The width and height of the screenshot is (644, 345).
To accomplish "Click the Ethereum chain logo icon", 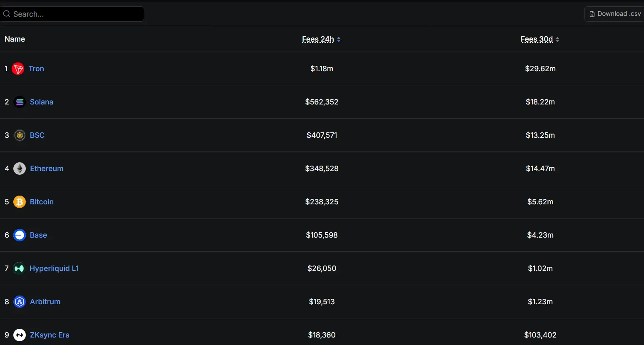I will point(20,169).
